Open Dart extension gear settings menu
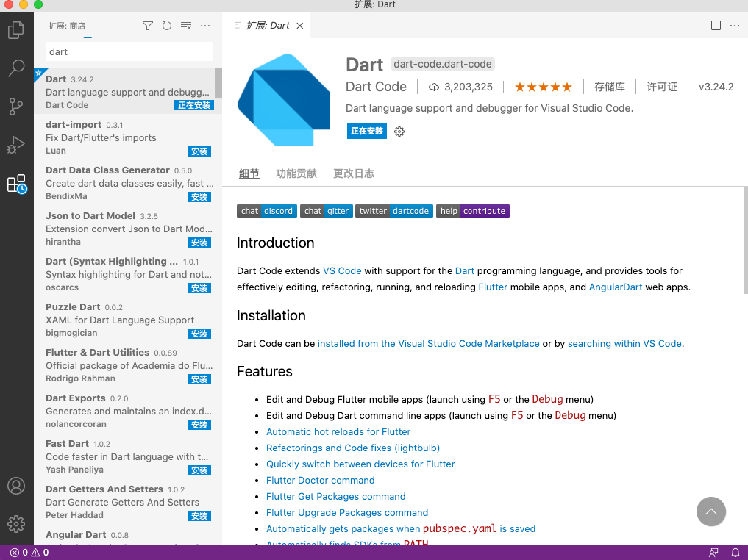The width and height of the screenshot is (748, 560). (x=399, y=132)
